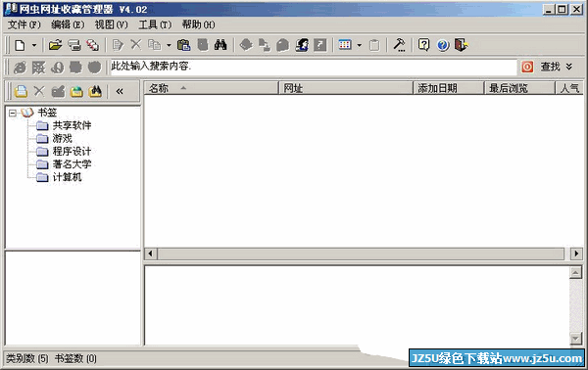Select the 共享软件 folder
This screenshot has height=370, width=588.
[72, 125]
